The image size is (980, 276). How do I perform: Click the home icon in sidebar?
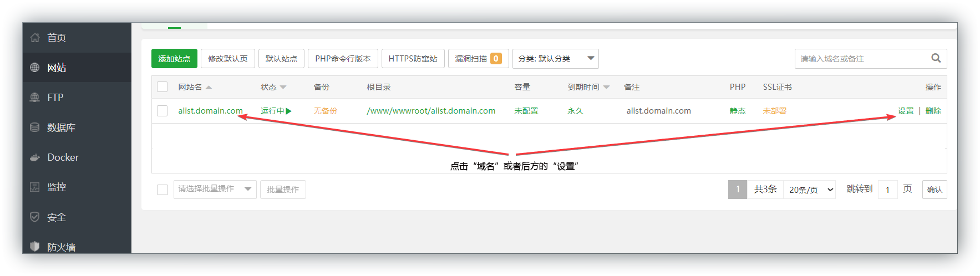[35, 38]
